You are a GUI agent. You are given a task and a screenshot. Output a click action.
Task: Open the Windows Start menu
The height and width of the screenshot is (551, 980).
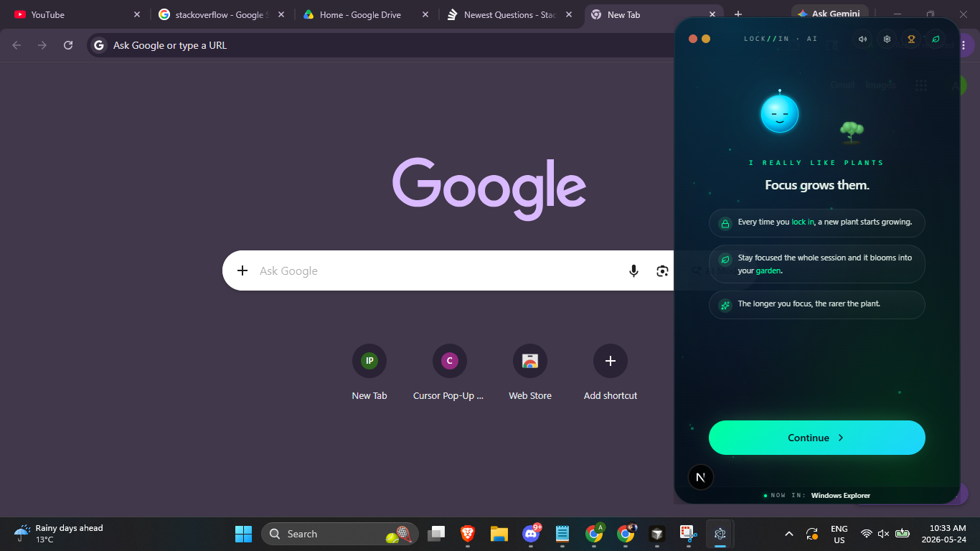pos(244,534)
